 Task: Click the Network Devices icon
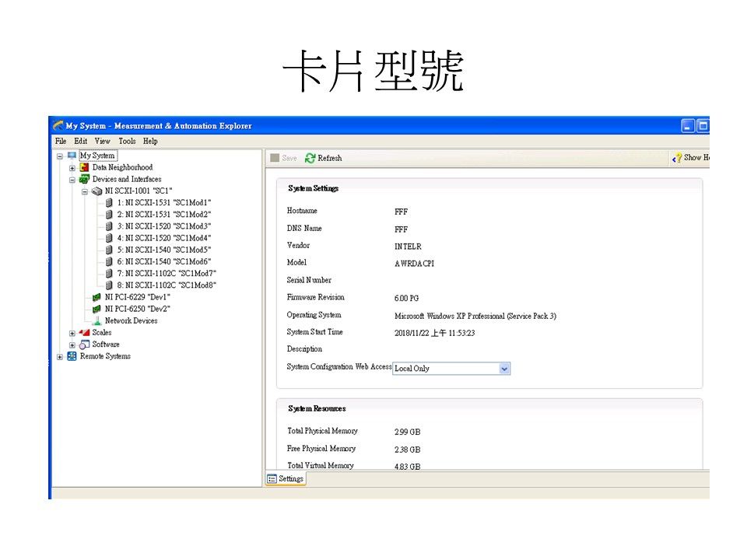coord(96,321)
